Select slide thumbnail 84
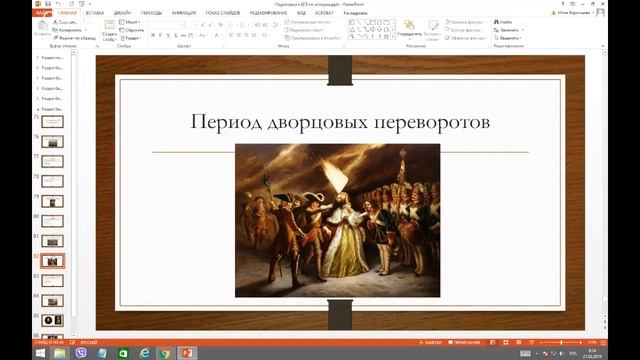Screen dimensions: 640x360 coord(52,301)
